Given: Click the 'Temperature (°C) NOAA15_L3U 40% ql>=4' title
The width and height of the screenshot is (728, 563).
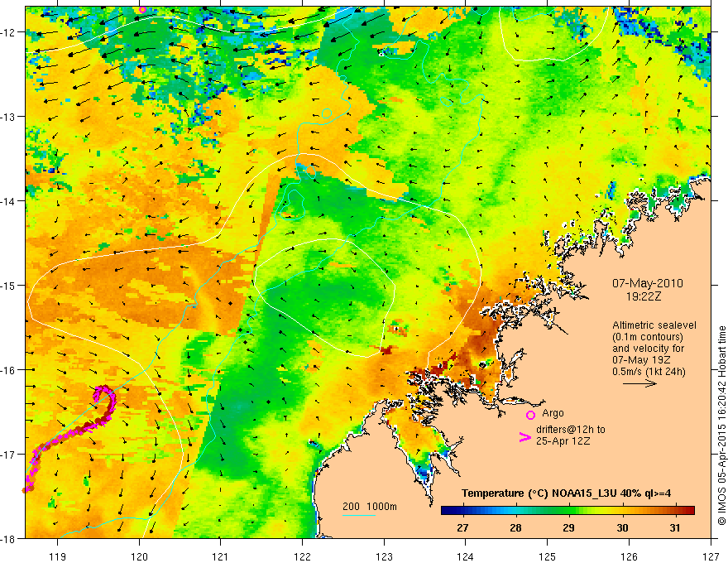Looking at the screenshot, I should tap(567, 493).
